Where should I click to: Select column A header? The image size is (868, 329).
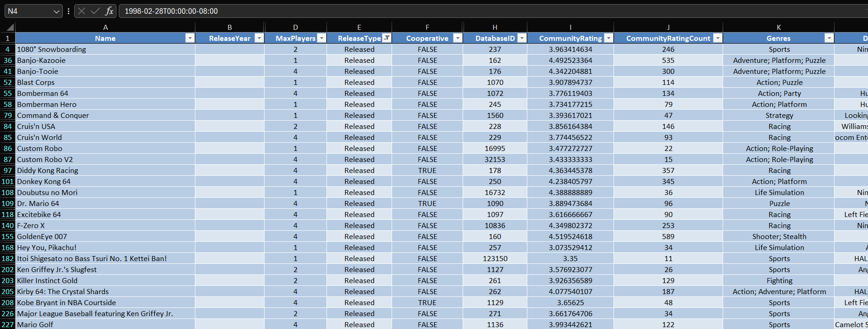(105, 28)
